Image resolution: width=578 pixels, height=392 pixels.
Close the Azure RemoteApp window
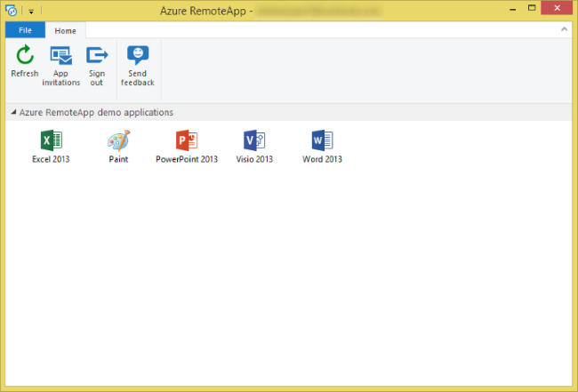(x=557, y=8)
